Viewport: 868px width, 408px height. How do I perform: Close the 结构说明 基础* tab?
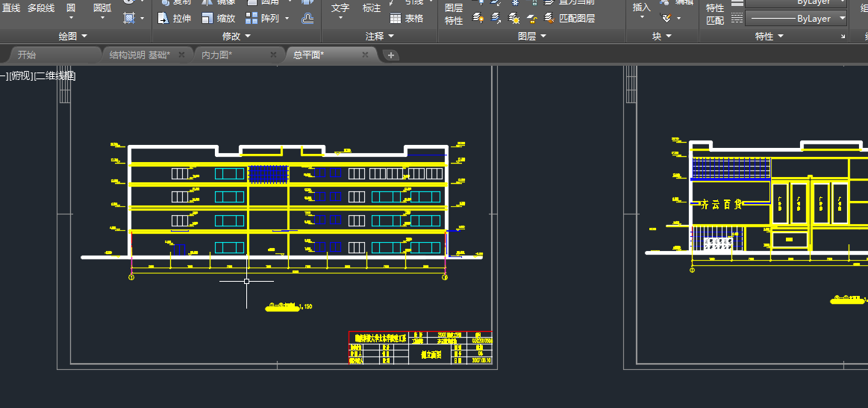pos(181,55)
